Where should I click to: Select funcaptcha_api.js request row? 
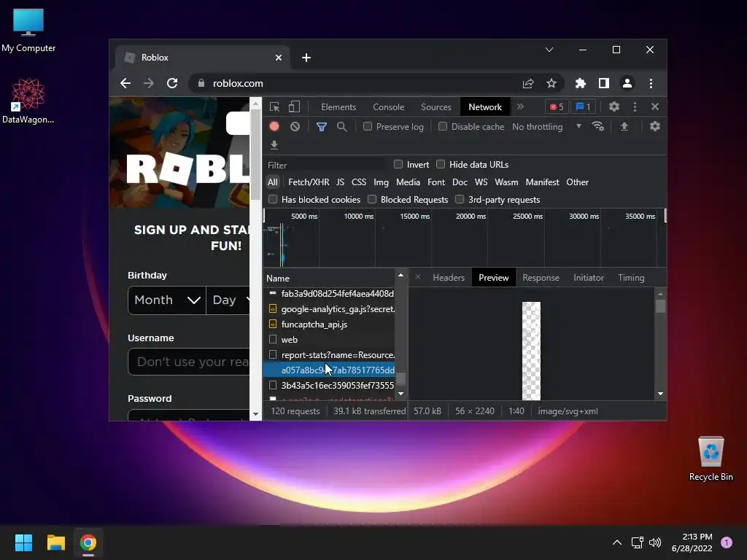coord(329,324)
